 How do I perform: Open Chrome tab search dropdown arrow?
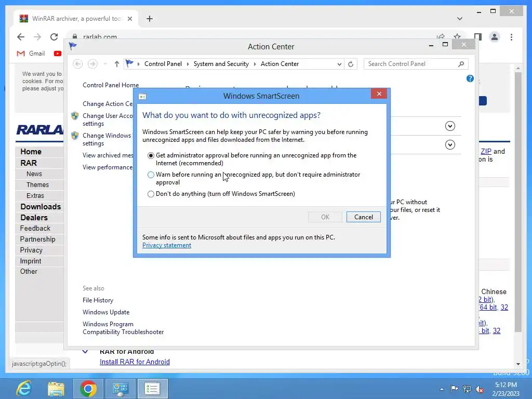460,19
